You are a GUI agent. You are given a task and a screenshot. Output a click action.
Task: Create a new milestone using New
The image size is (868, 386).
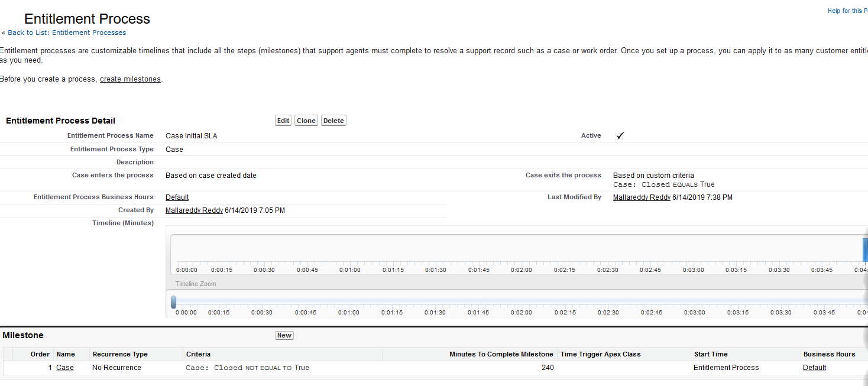pyautogui.click(x=284, y=335)
